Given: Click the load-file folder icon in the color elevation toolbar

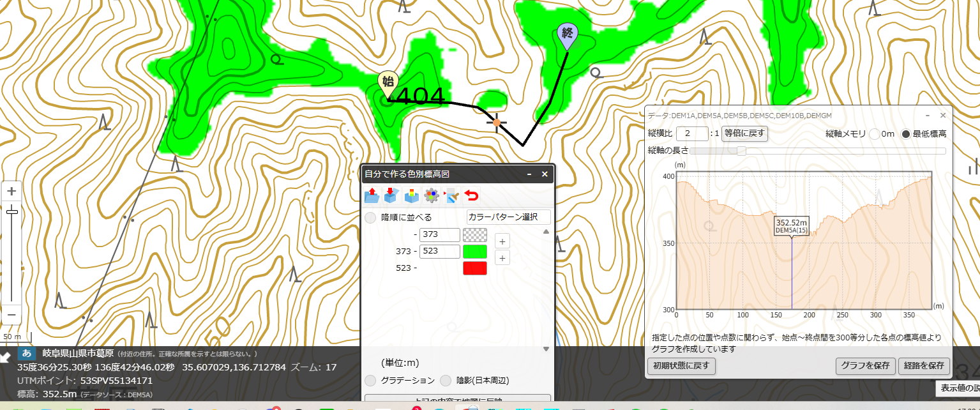Looking at the screenshot, I should pyautogui.click(x=371, y=195).
